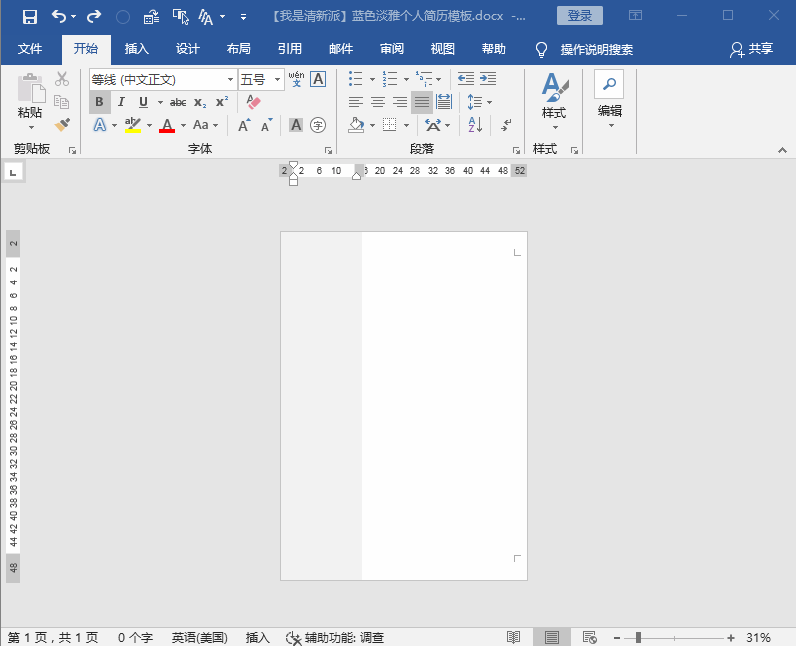The image size is (796, 646).
Task: Apply the bulleted list icon
Action: click(x=356, y=79)
